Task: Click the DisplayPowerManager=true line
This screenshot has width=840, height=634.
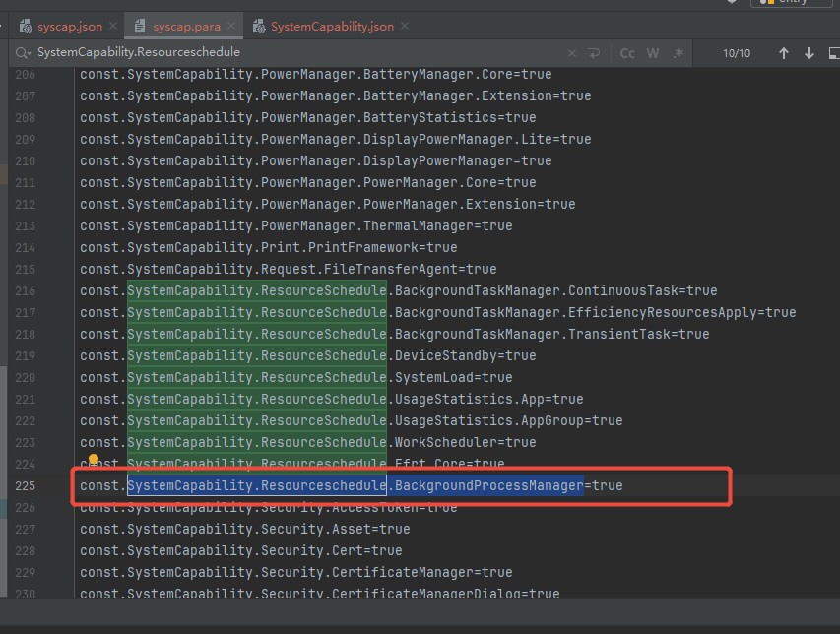Action: [x=316, y=160]
